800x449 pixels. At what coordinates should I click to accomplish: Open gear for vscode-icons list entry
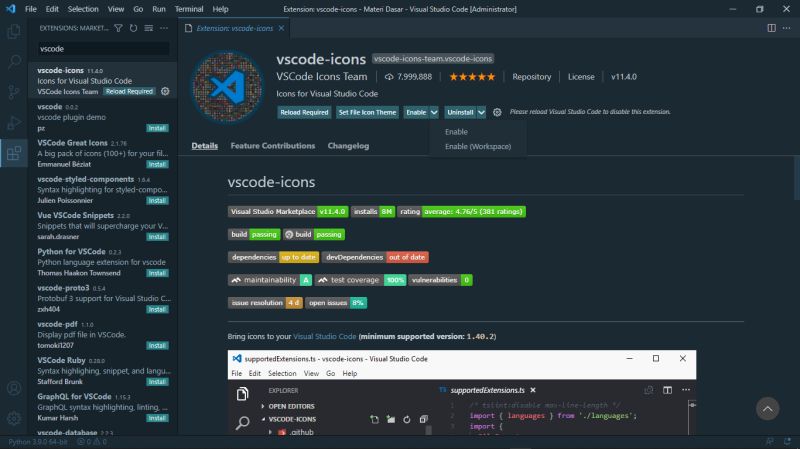click(165, 91)
